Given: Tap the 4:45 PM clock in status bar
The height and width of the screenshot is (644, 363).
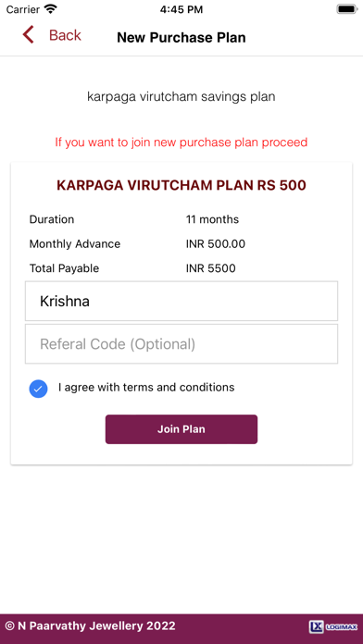Looking at the screenshot, I should (x=181, y=9).
